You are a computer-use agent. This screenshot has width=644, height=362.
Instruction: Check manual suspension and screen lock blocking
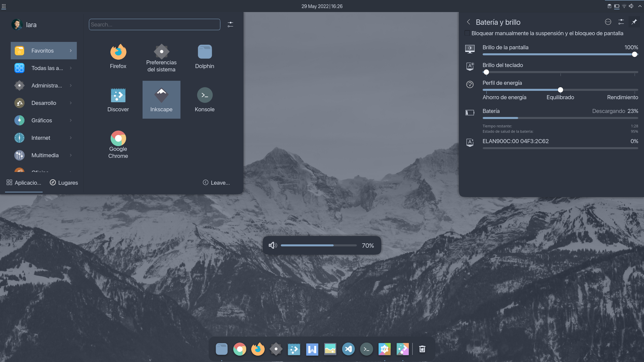pos(467,33)
